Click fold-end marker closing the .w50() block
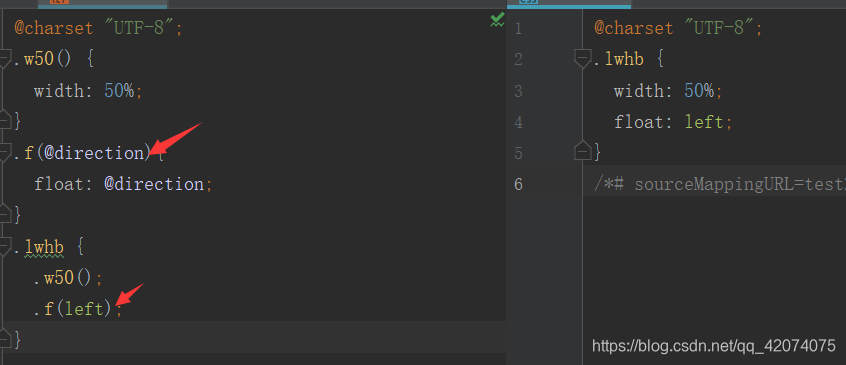The image size is (846, 365). 4,119
